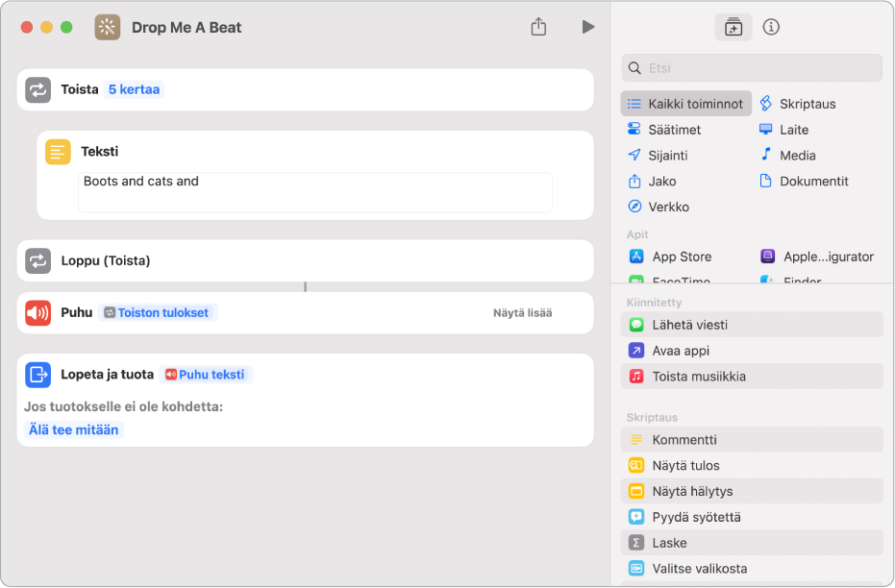The image size is (895, 588).
Task: Select the Sijainti category
Action: (658, 155)
